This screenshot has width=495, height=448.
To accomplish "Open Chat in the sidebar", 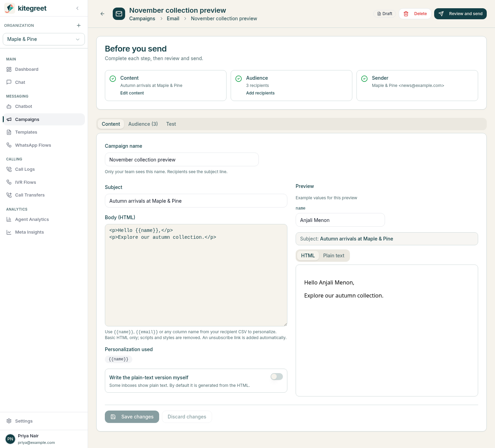I will (x=44, y=82).
